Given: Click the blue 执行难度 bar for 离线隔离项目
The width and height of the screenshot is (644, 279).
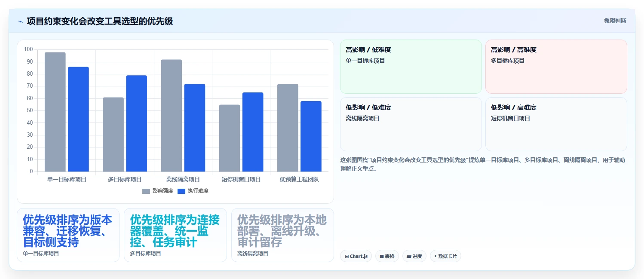Looking at the screenshot, I should (195, 128).
